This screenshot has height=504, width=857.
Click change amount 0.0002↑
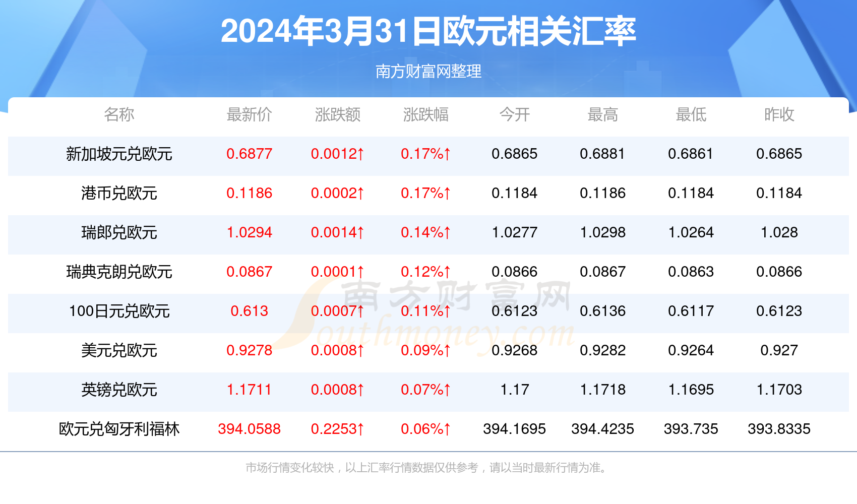337,193
